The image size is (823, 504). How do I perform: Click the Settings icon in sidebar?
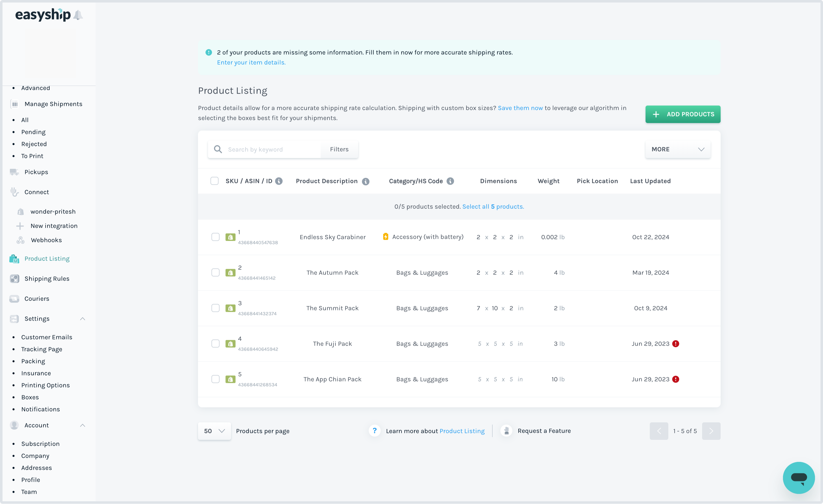coord(14,319)
